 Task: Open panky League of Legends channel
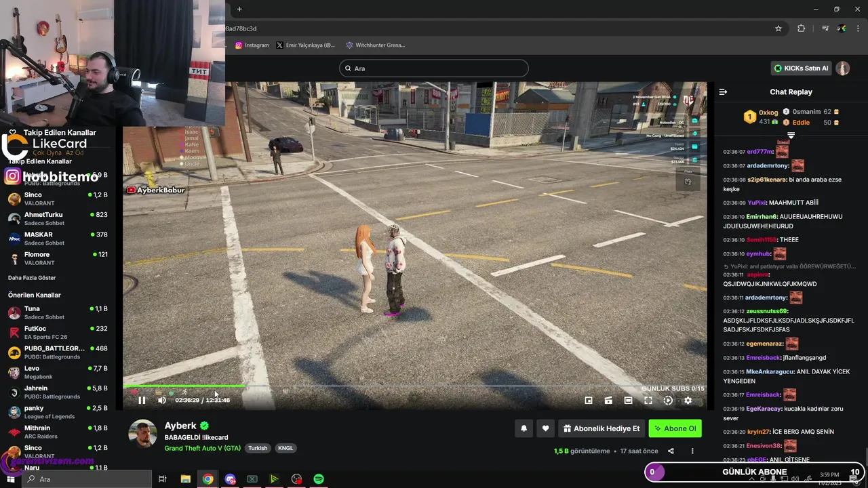(58, 411)
